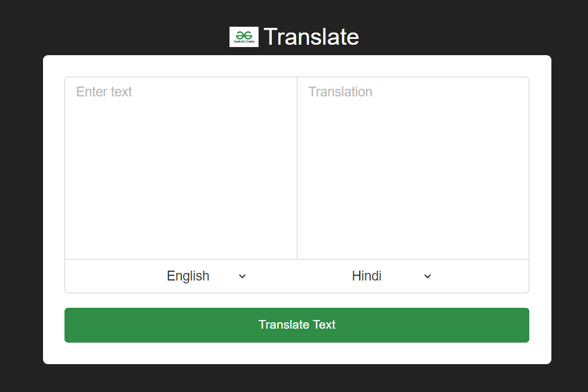Open the English source language dropdown
The image size is (588, 392).
tap(206, 276)
